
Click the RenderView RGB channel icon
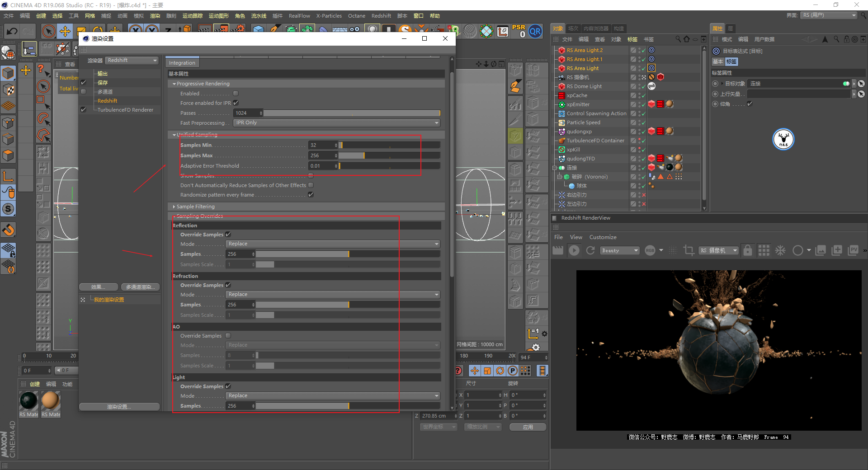(x=650, y=250)
